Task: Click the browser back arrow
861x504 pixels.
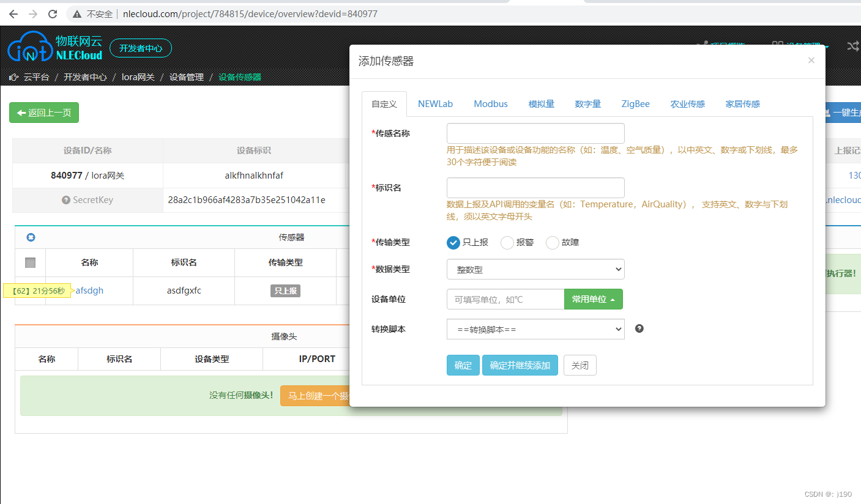Action: coord(13,13)
